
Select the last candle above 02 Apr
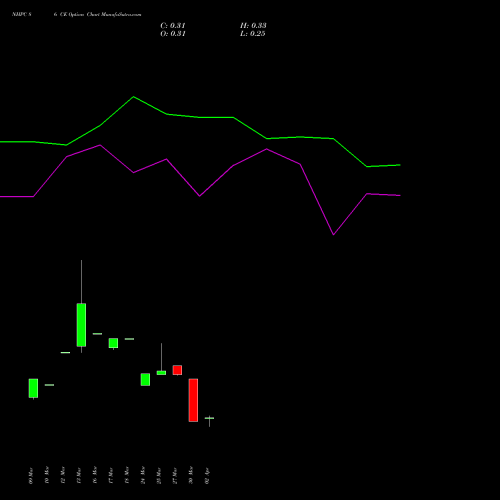click(x=209, y=418)
